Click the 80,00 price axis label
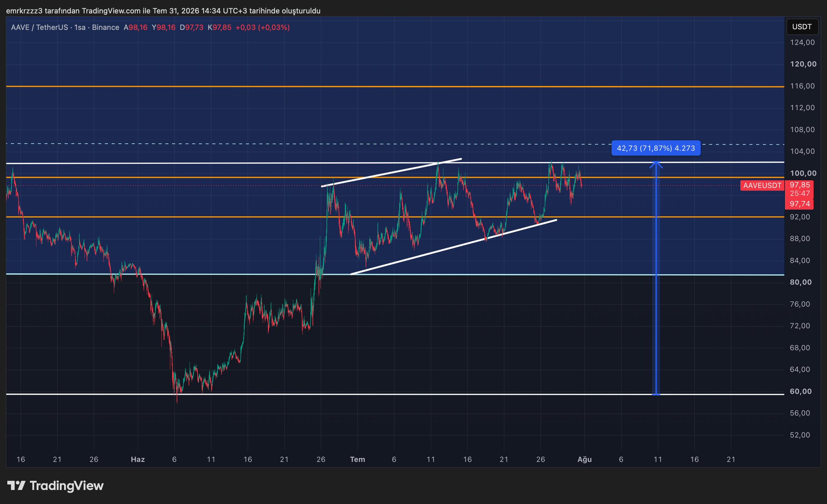This screenshot has width=827, height=504. click(800, 282)
